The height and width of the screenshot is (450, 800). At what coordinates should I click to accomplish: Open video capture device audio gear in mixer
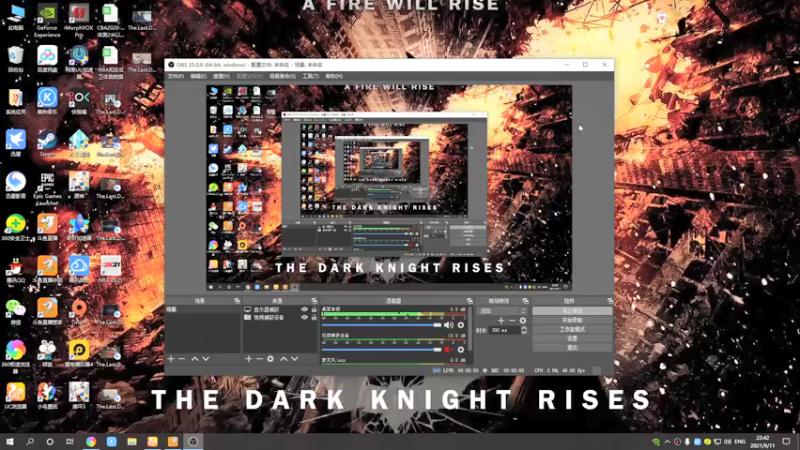pyautogui.click(x=461, y=349)
